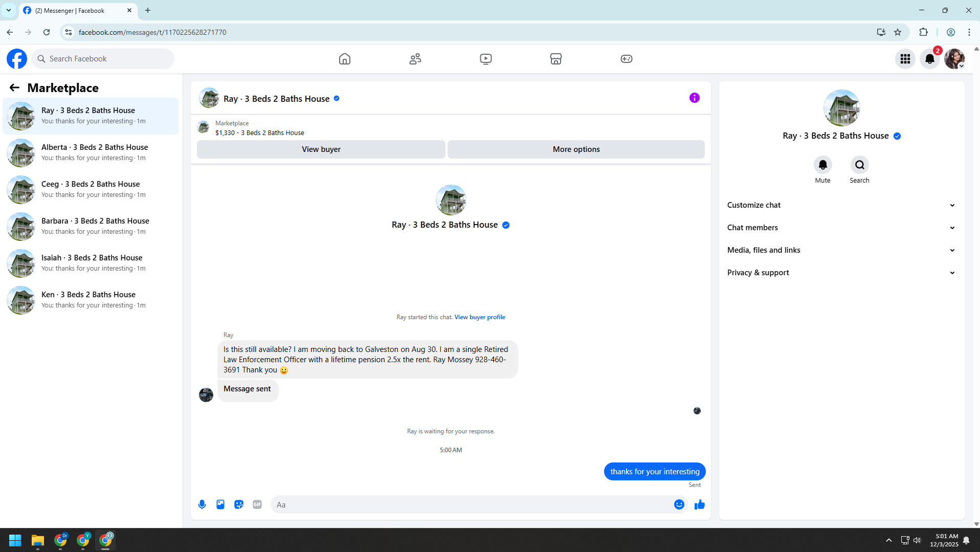Image resolution: width=980 pixels, height=552 pixels.
Task: Open the Facebook menu grid icon
Action: tap(905, 59)
